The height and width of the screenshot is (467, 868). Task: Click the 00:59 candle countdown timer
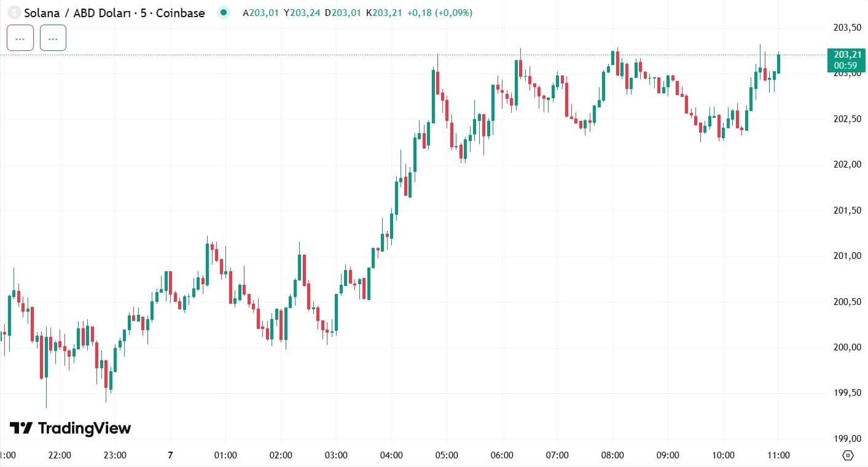(845, 65)
